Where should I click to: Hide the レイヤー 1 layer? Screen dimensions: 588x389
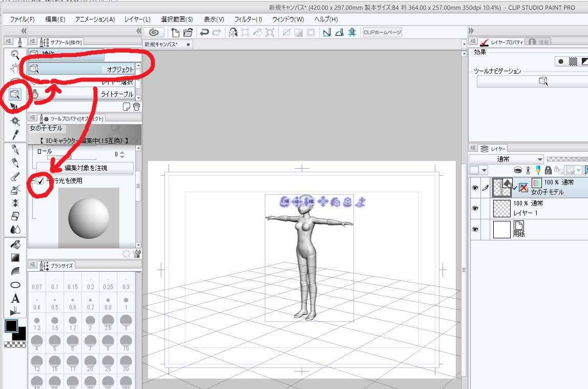tap(475, 208)
